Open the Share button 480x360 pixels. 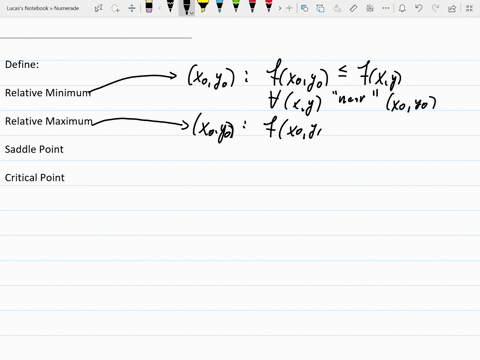click(x=452, y=8)
